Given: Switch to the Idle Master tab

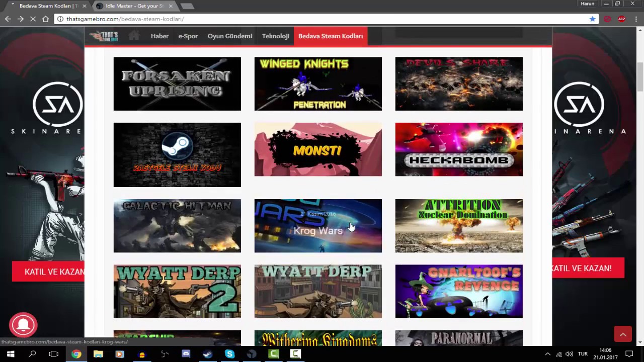Looking at the screenshot, I should tap(134, 6).
